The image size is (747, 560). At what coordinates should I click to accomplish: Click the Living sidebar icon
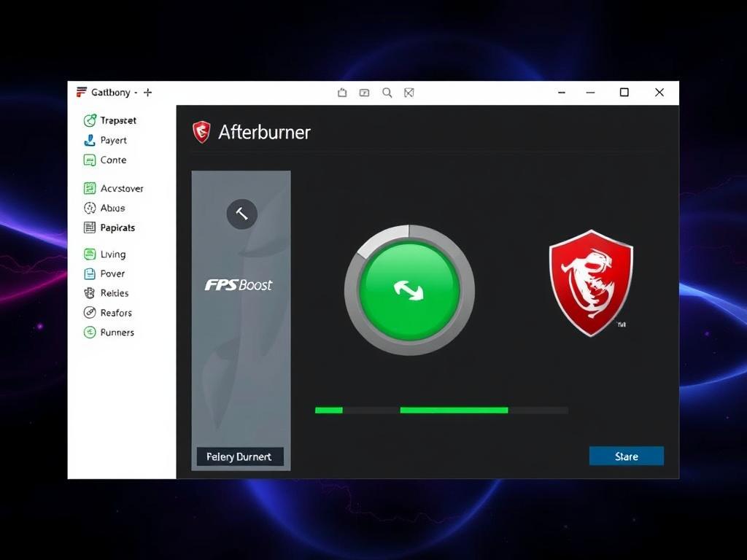coord(90,254)
